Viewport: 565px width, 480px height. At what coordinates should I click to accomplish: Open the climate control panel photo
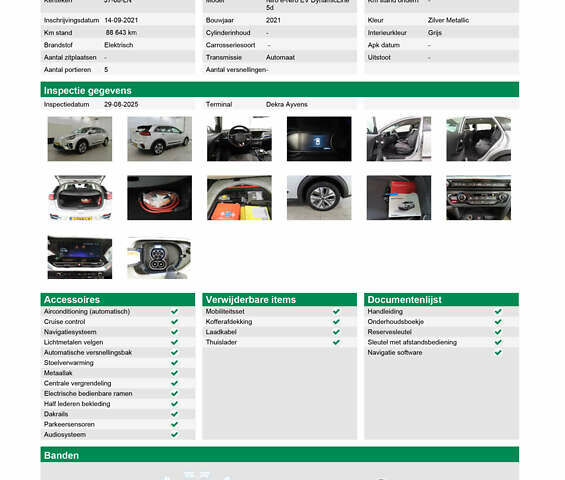479,198
